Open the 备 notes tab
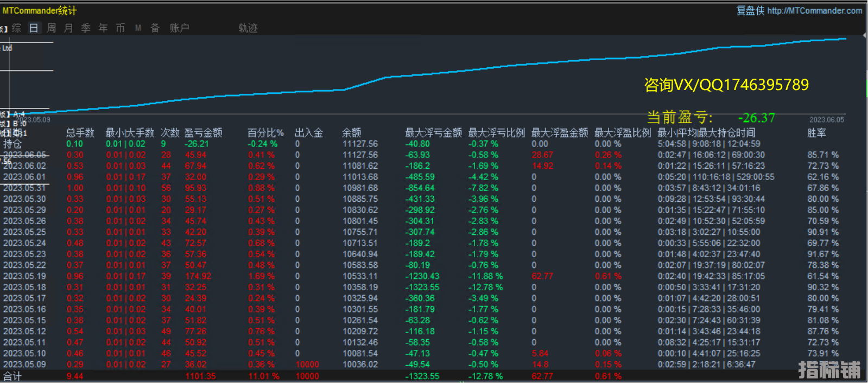 (155, 28)
